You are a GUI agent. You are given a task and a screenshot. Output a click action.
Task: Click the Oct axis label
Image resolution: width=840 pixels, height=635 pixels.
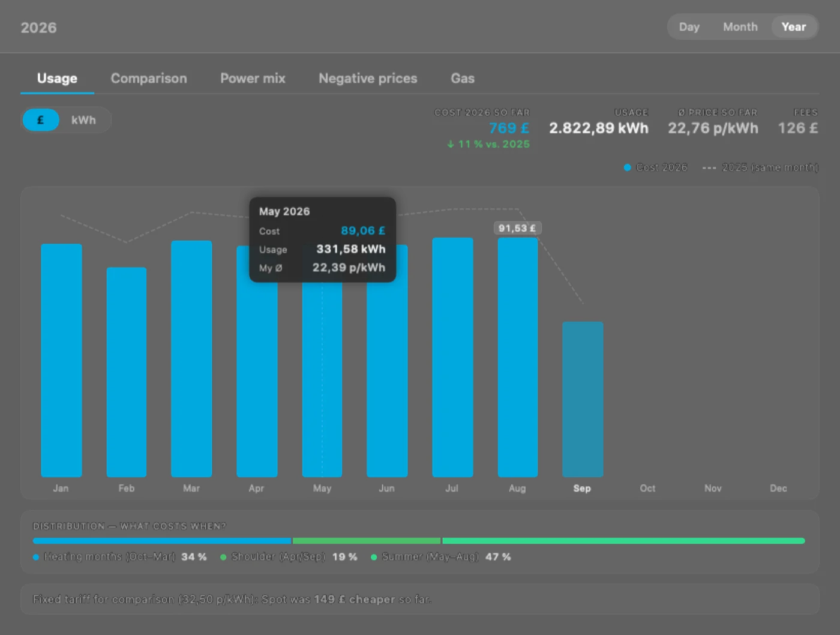(x=647, y=489)
